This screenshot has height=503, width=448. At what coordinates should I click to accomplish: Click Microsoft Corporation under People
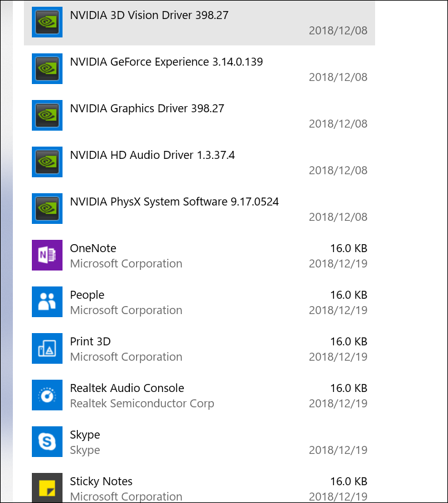pos(126,310)
